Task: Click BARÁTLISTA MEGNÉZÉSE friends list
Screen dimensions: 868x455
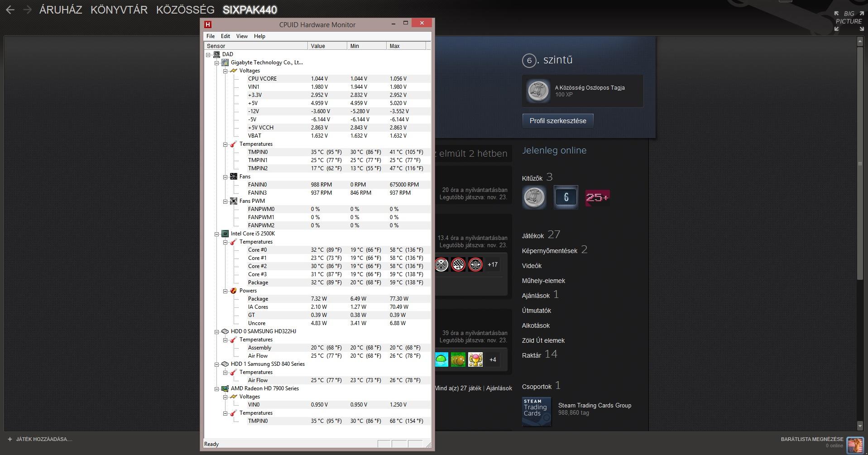Action: pyautogui.click(x=812, y=439)
